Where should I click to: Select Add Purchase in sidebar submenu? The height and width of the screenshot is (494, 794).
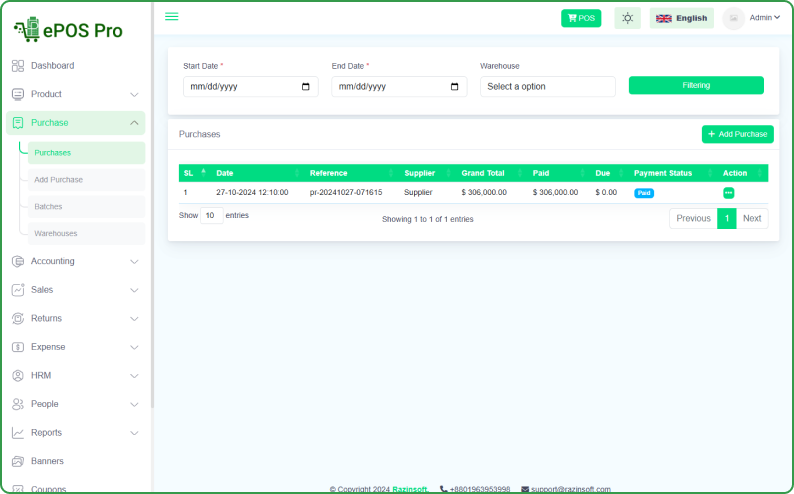coord(58,180)
